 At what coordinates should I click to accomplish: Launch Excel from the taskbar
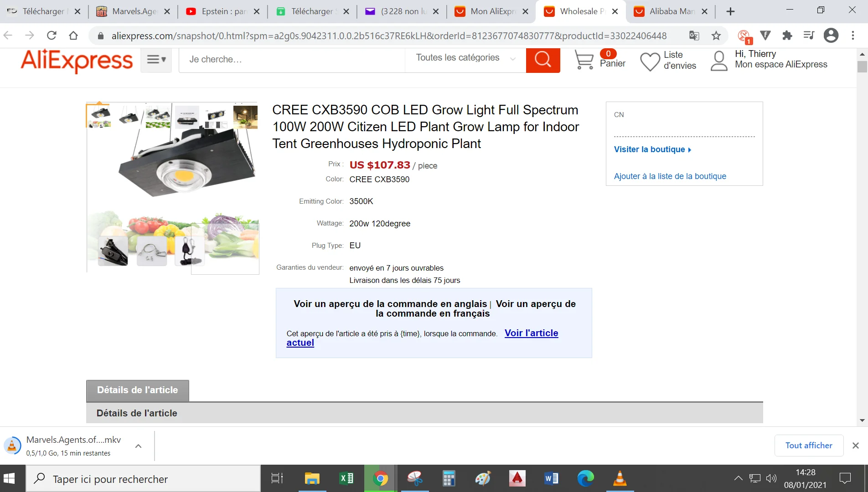tap(346, 478)
